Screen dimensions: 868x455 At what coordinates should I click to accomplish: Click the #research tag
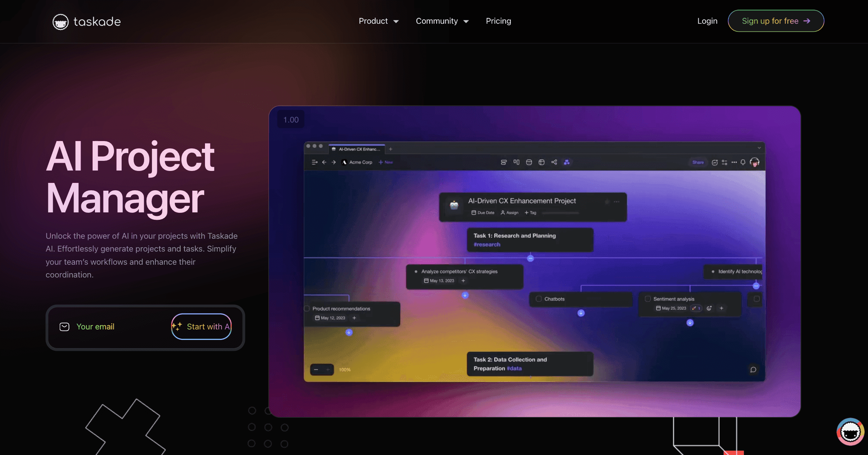(x=487, y=245)
